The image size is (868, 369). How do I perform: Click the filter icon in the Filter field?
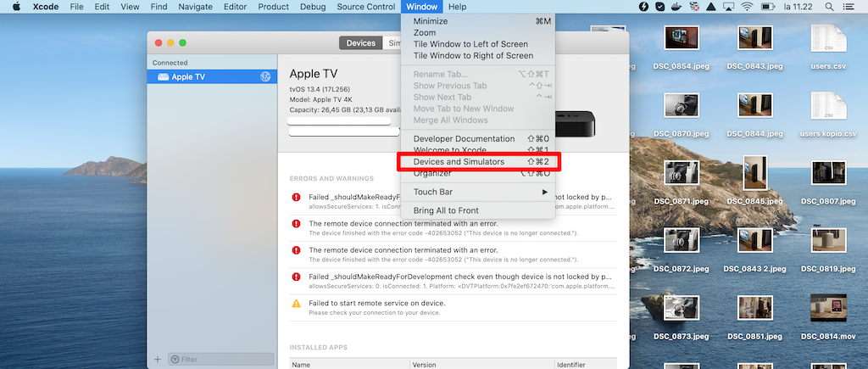(175, 360)
